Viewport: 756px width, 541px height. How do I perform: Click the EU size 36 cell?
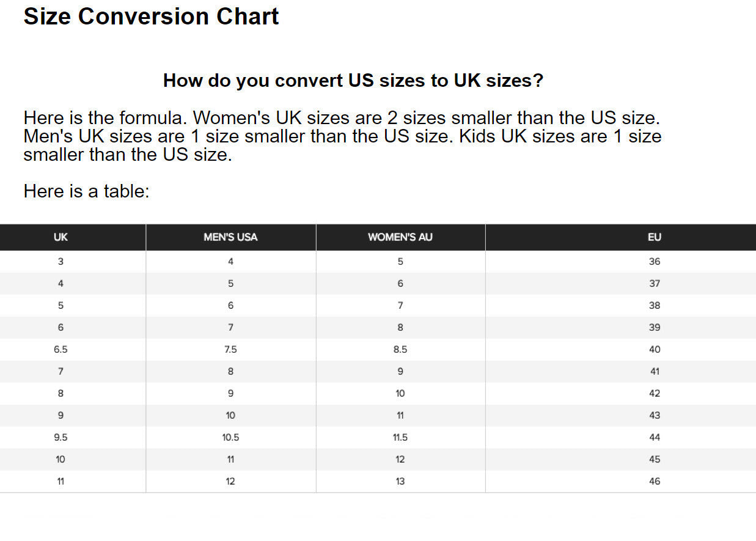(655, 262)
